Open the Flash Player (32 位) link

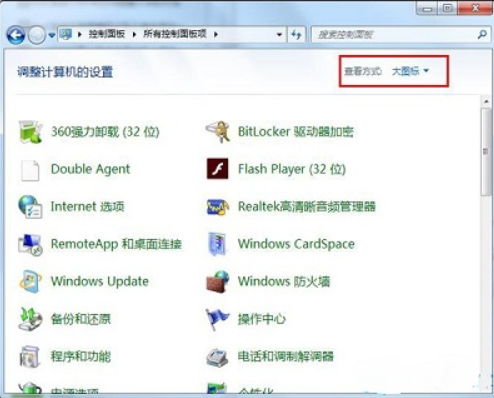pos(292,169)
